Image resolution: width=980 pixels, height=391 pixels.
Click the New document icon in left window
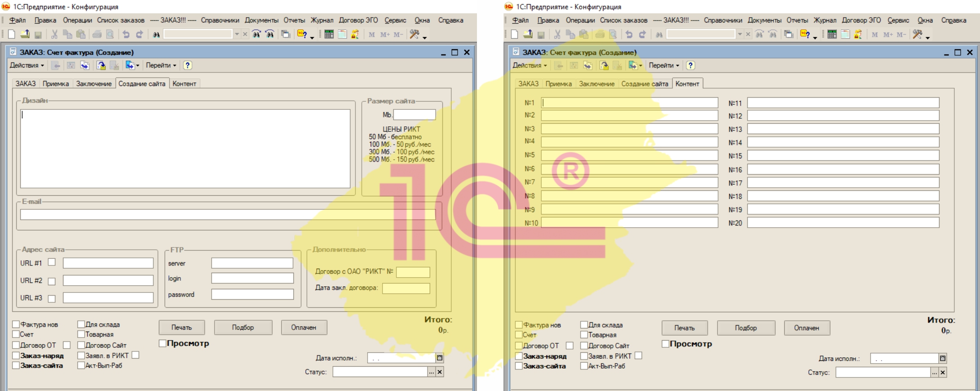pos(12,34)
